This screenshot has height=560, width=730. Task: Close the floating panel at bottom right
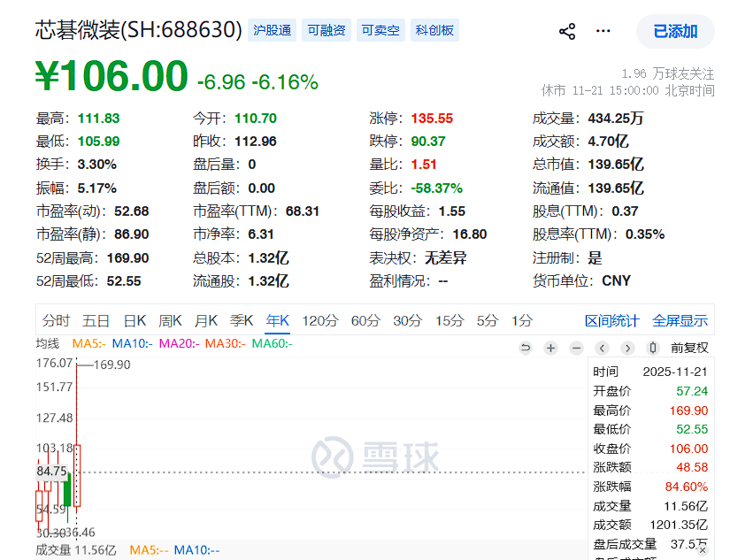point(703,550)
